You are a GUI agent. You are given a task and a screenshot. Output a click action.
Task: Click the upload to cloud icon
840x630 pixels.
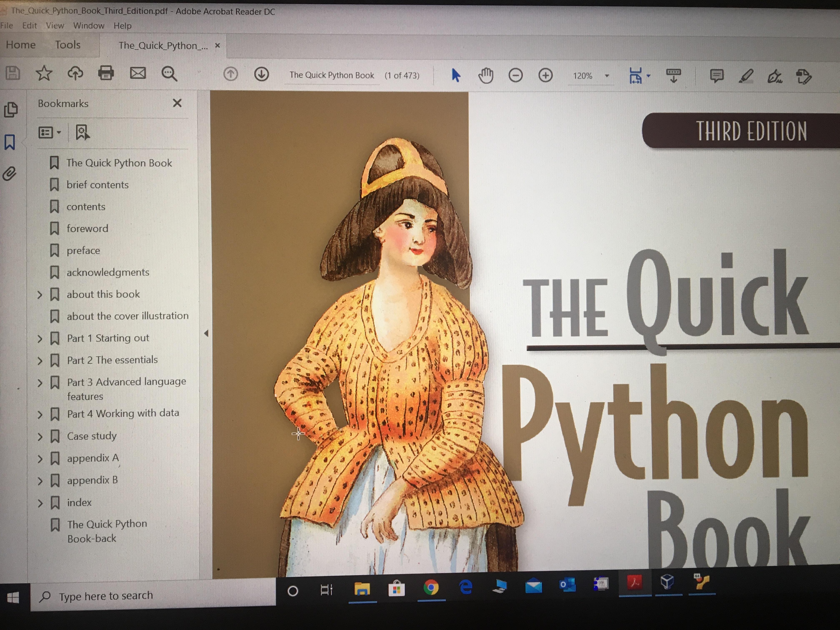coord(75,73)
